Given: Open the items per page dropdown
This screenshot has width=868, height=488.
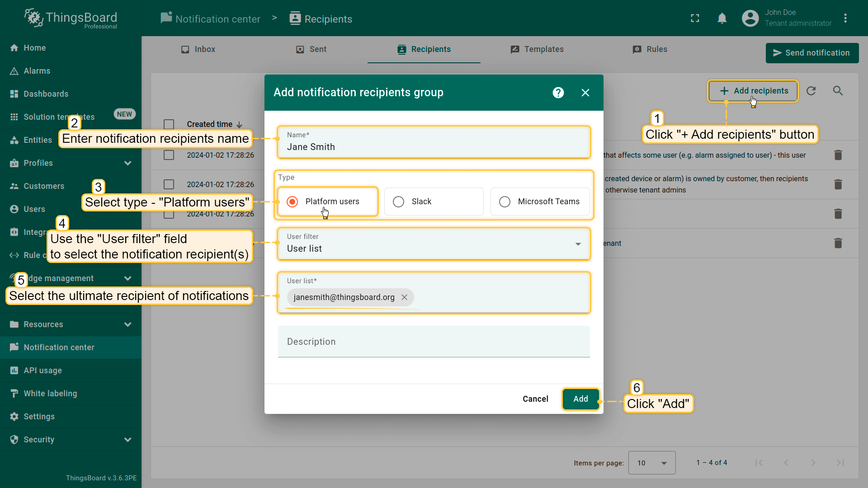Looking at the screenshot, I should [651, 463].
